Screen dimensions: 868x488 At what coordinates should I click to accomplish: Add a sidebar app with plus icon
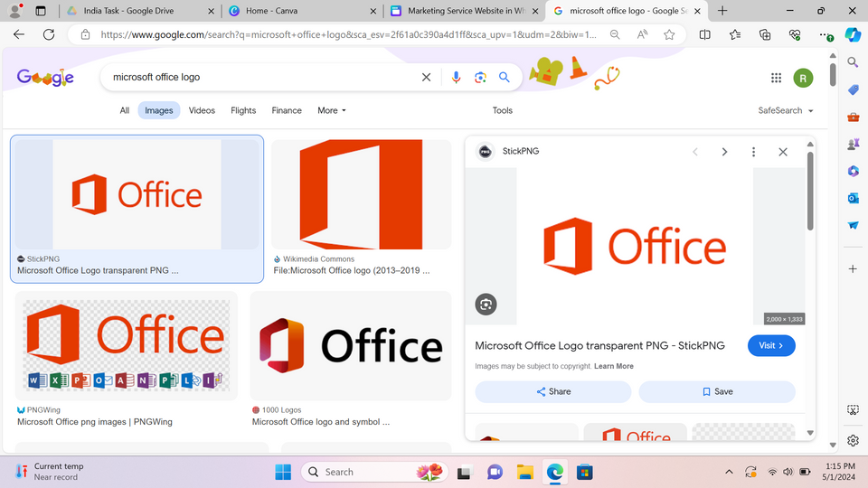[853, 269]
